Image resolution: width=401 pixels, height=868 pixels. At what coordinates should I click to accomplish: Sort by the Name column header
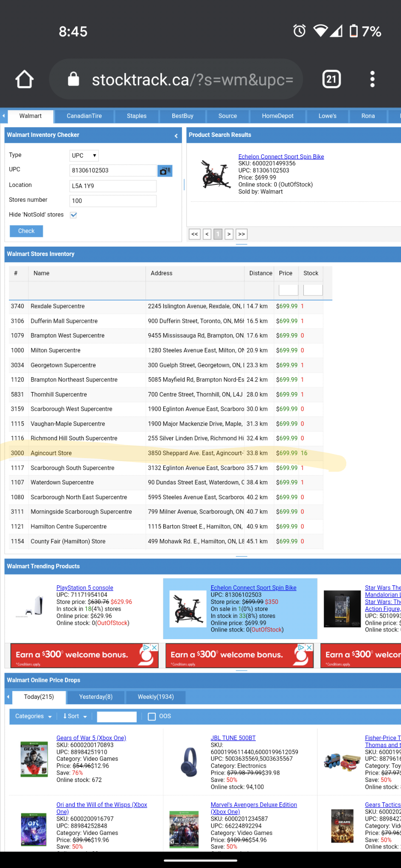[x=87, y=273]
